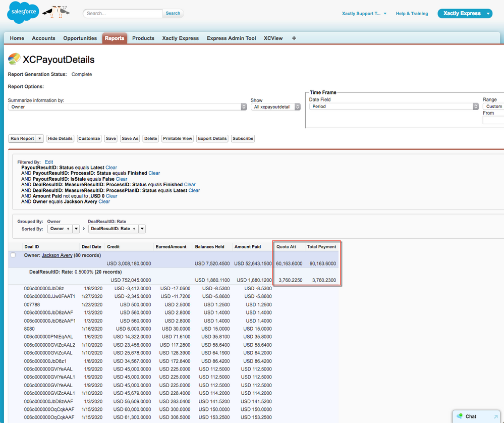Click in the Search input field
Image resolution: width=504 pixels, height=423 pixels.
123,13
